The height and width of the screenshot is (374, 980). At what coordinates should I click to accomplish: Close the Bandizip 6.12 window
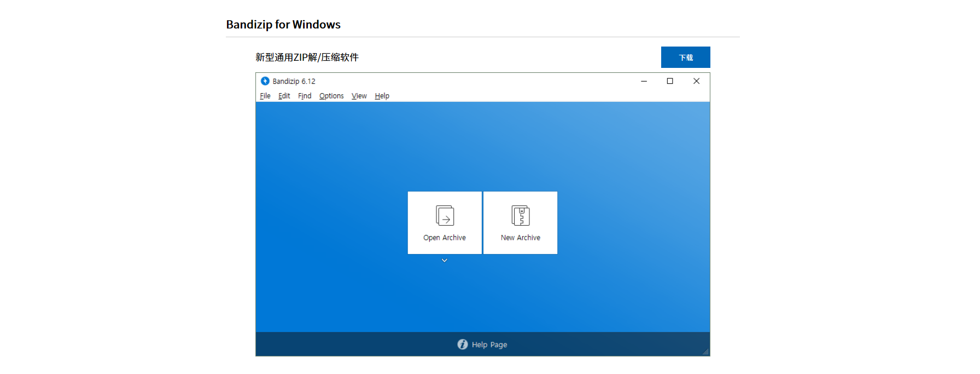coord(696,81)
